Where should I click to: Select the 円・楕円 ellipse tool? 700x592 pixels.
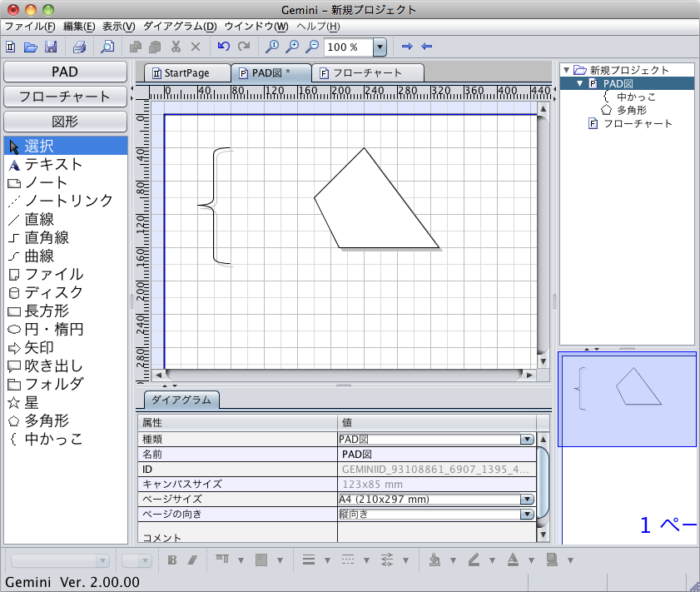coord(66,329)
